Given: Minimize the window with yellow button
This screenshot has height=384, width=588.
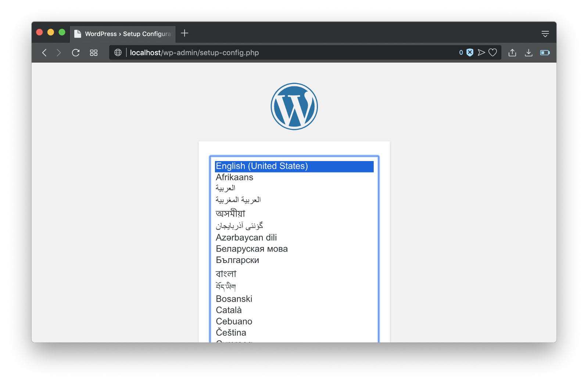Looking at the screenshot, I should pos(51,32).
